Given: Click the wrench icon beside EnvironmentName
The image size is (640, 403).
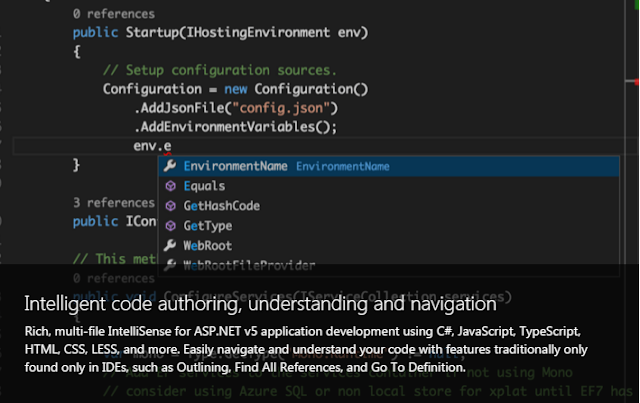Looking at the screenshot, I should coord(170,166).
